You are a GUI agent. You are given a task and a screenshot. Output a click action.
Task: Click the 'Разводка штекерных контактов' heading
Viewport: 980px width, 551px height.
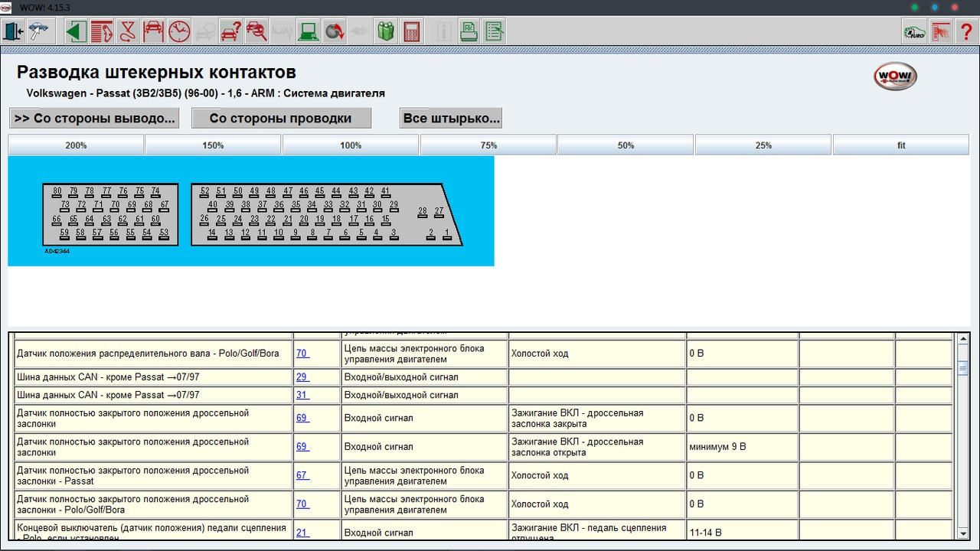(156, 73)
